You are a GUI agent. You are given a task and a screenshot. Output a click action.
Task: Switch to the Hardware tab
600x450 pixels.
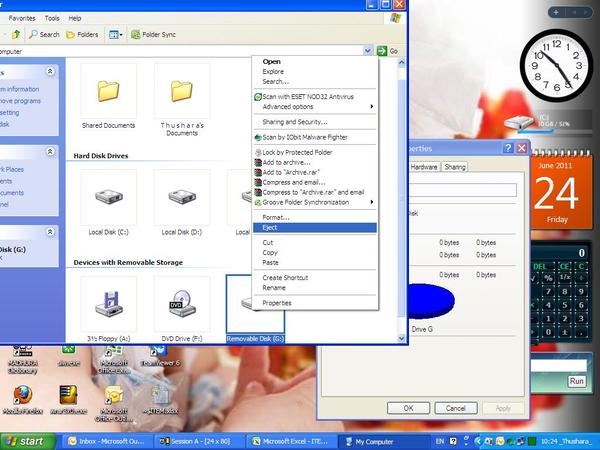coord(424,167)
